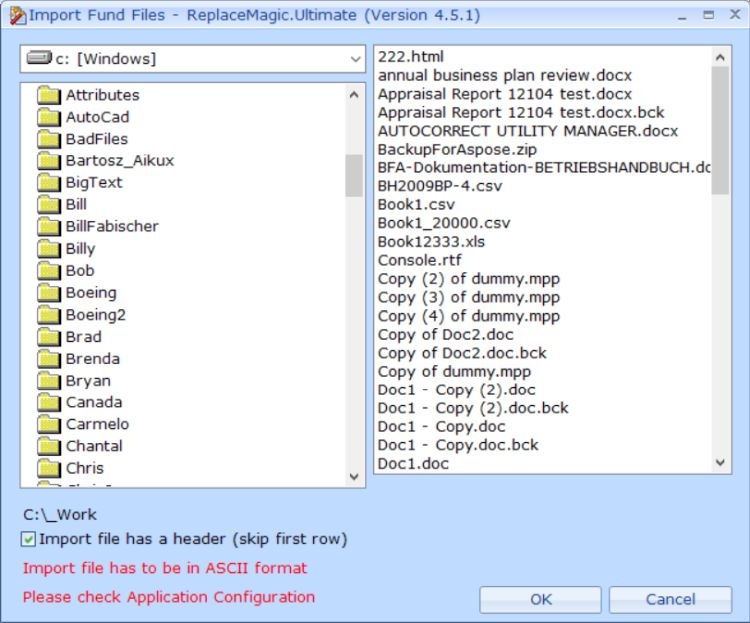Open the c: [Windows] drive dropdown
Image resolution: width=750 pixels, height=623 pixels.
click(x=356, y=59)
